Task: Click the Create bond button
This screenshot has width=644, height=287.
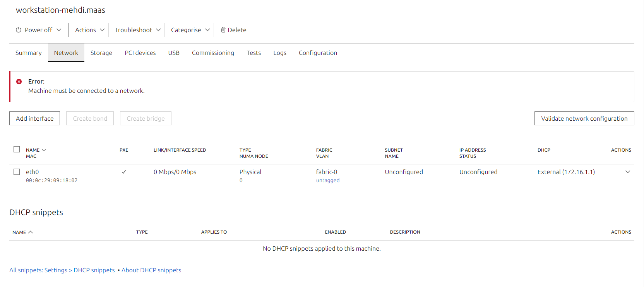Action: [90, 118]
